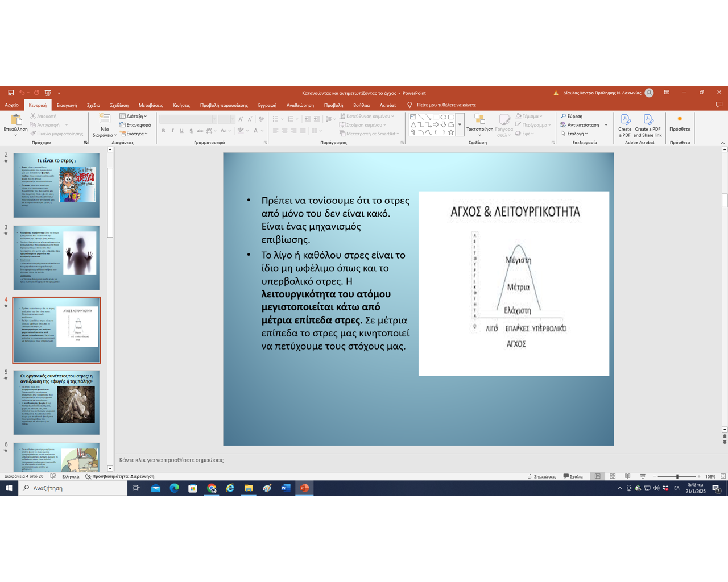Switch to Slide Sorter view
The image size is (728, 582).
(613, 476)
